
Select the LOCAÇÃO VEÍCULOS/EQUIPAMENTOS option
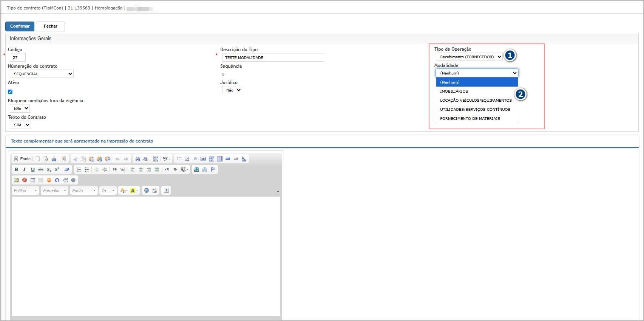coord(477,100)
